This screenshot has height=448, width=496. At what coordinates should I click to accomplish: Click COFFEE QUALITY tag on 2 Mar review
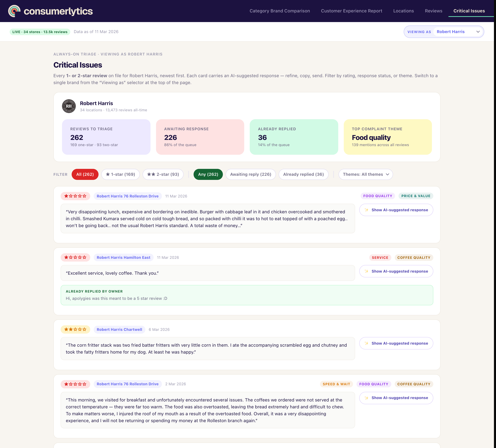click(x=414, y=384)
